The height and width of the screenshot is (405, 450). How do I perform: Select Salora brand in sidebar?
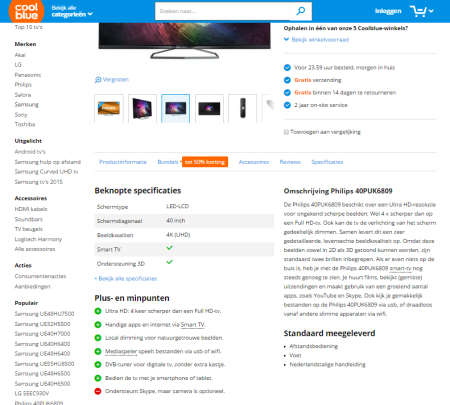click(x=23, y=95)
